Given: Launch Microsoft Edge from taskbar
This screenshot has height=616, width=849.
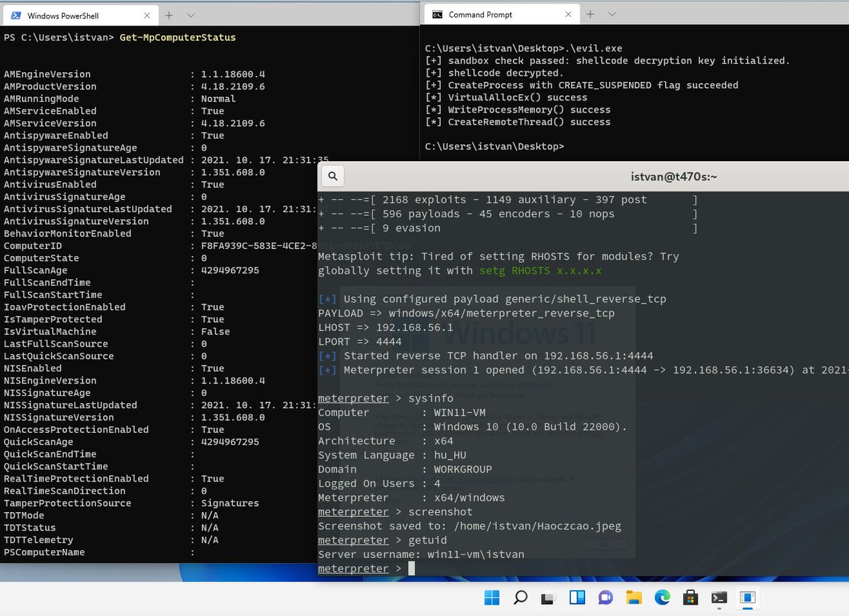Looking at the screenshot, I should click(662, 598).
